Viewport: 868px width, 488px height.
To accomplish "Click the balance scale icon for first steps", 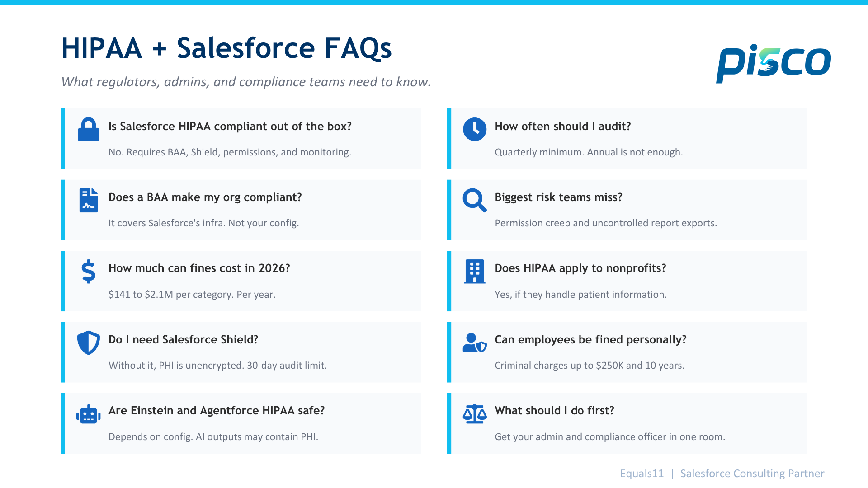I will pos(475,414).
